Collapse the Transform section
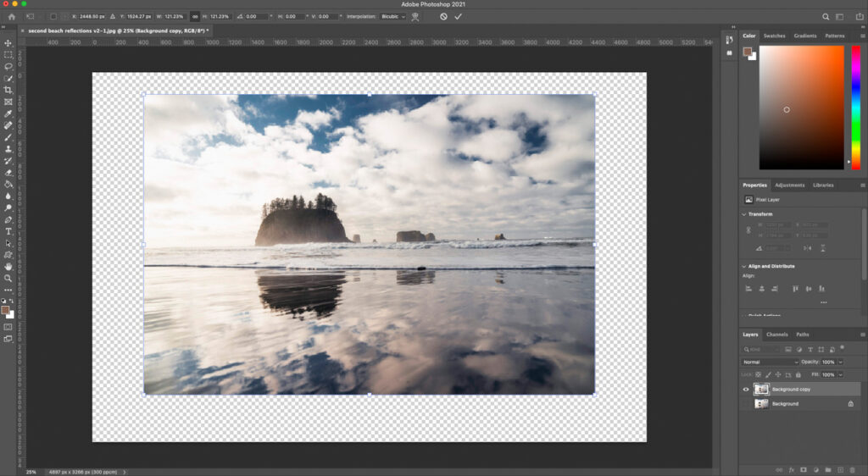Image resolution: width=868 pixels, height=476 pixels. (743, 214)
